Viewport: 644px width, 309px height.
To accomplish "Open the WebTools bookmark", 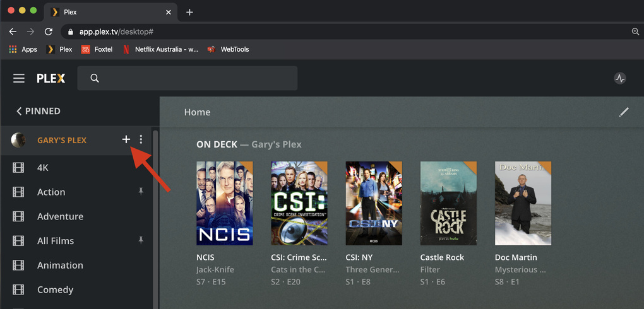I will point(228,49).
